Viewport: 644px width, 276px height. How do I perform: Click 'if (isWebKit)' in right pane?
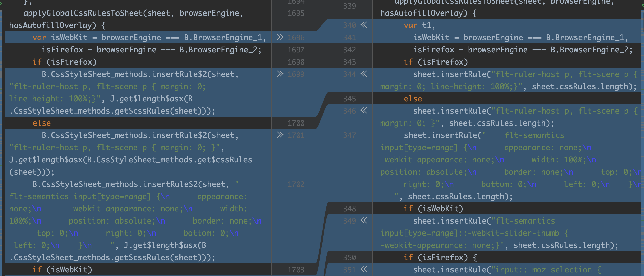tap(433, 209)
